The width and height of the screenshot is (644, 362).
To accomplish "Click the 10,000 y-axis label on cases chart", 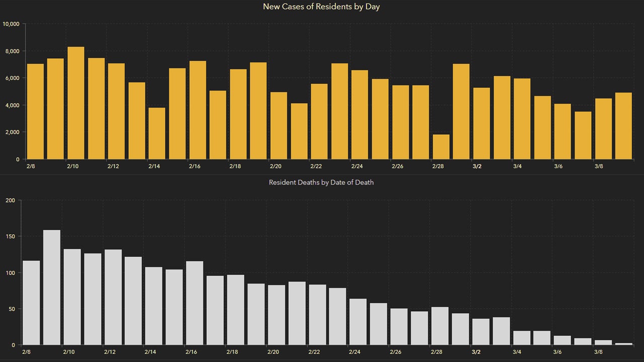I will [11, 24].
